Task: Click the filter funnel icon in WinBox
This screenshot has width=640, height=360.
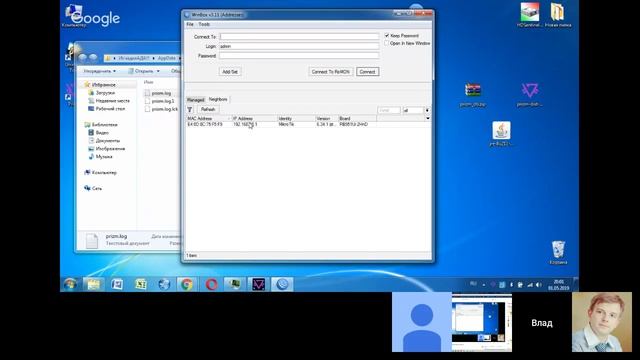Action: pos(190,109)
